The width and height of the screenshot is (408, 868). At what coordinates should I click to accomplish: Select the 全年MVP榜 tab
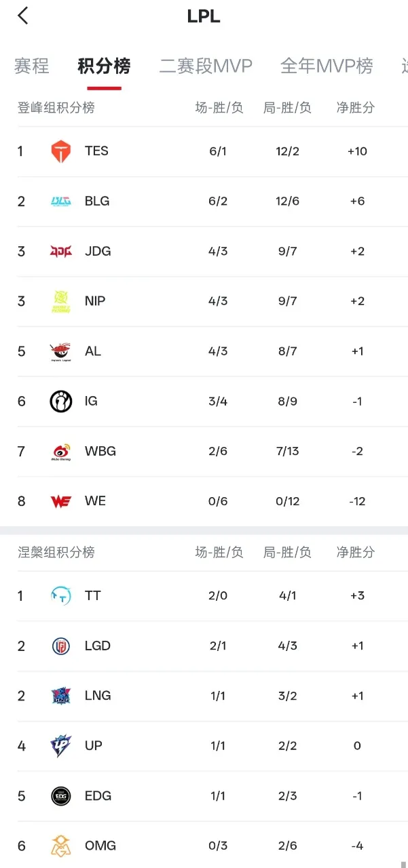[327, 66]
